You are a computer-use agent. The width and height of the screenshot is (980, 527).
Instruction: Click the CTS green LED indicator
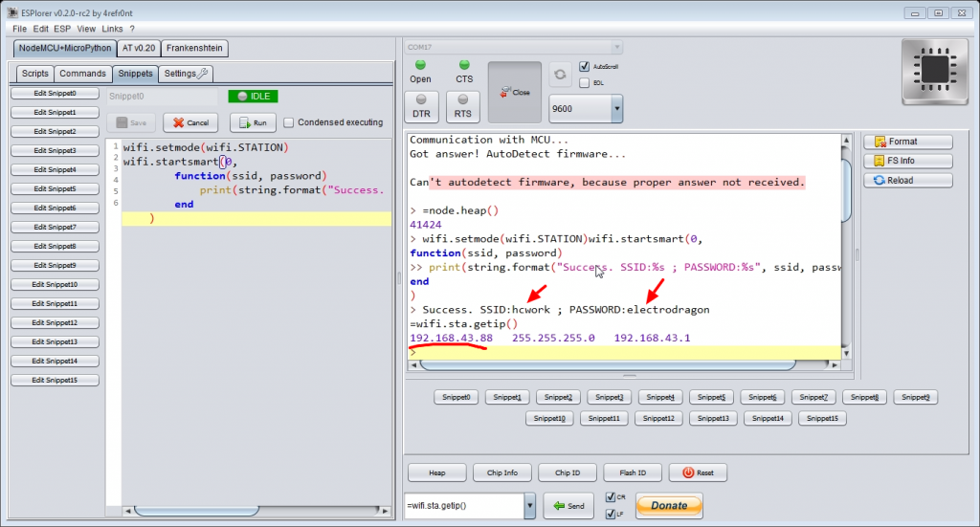coord(464,65)
